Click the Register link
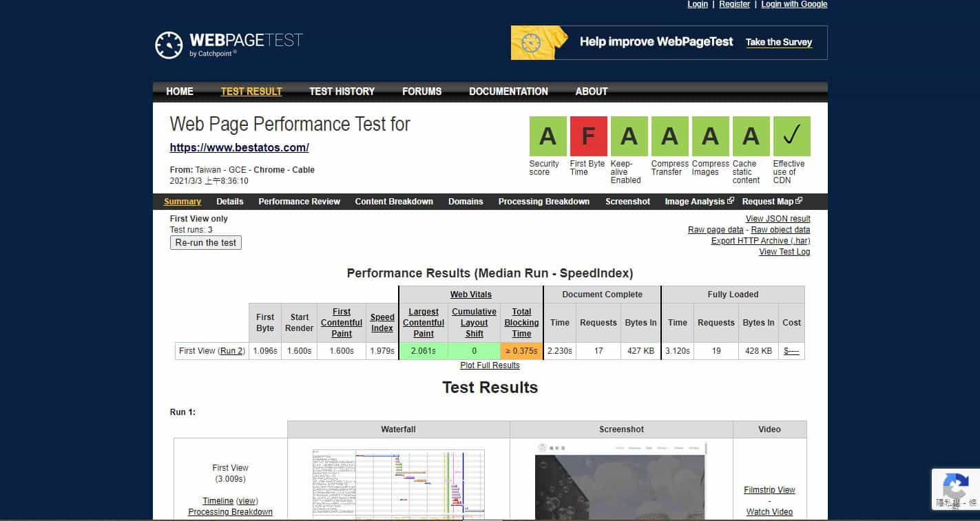980x521 pixels. coord(735,4)
